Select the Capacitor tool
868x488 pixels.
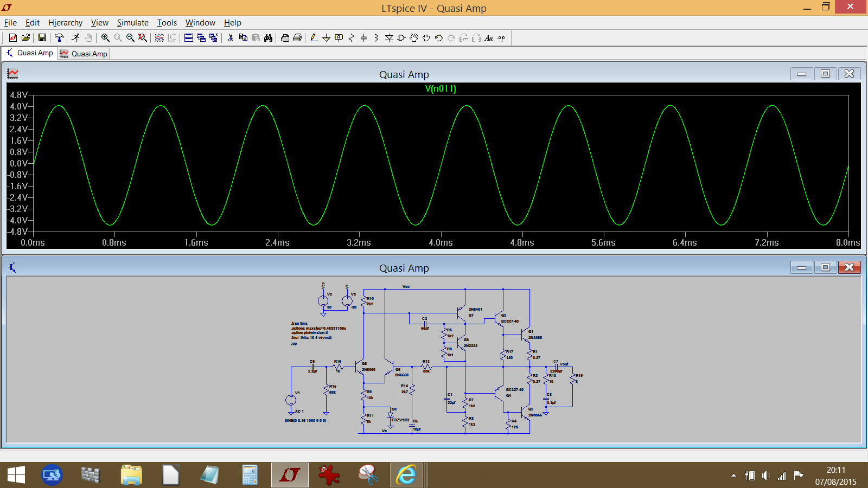click(x=363, y=37)
